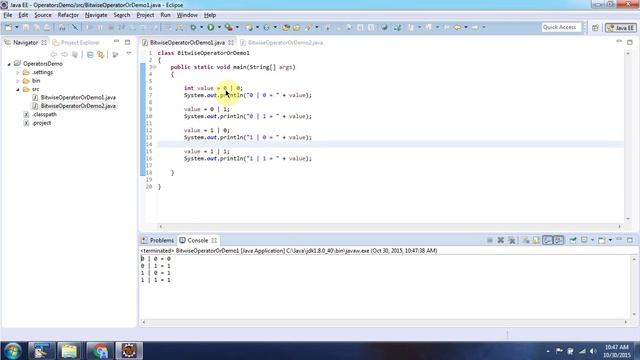Open File Explorer from the taskbar
The image size is (640, 360).
pyautogui.click(x=69, y=351)
